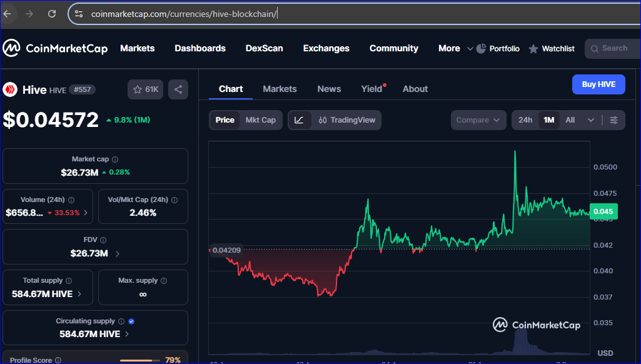Screen dimensions: 641x364
Task: Select the line chart view icon
Action: pyautogui.click(x=300, y=120)
